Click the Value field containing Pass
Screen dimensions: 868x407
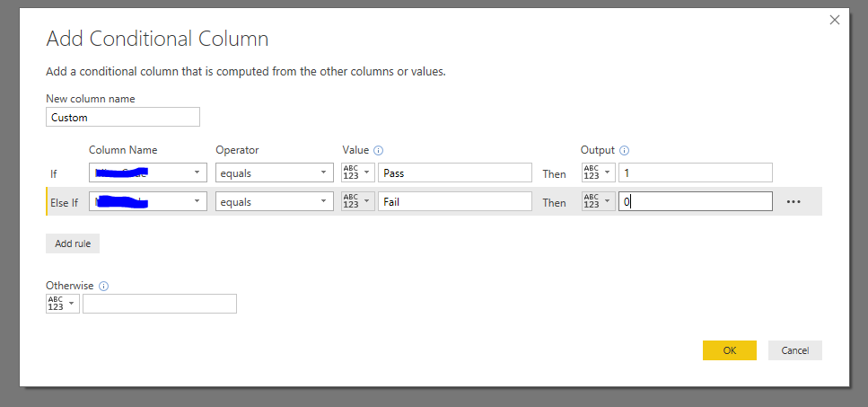click(455, 173)
